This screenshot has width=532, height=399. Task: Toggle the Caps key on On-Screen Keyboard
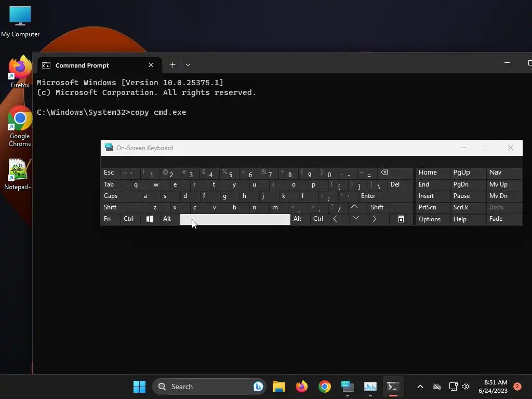(x=121, y=196)
